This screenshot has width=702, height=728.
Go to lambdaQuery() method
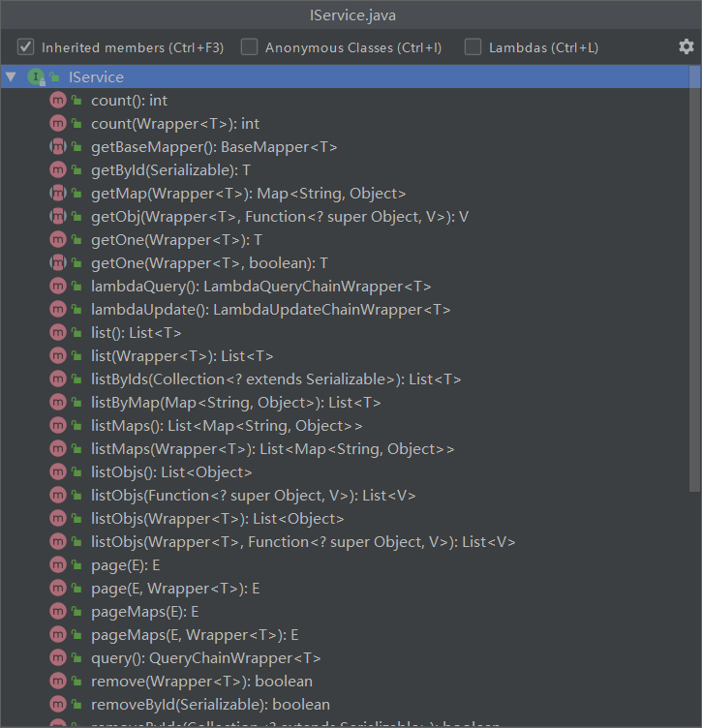[x=260, y=286]
